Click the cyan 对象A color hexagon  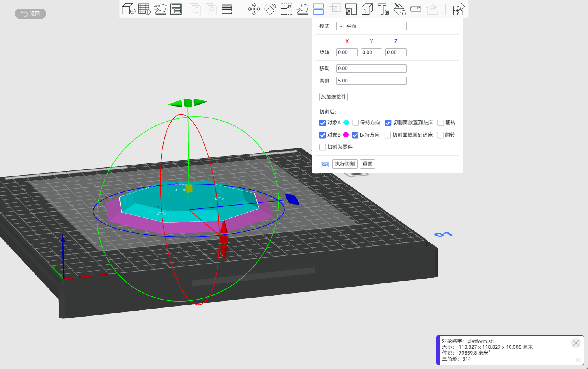point(346,123)
